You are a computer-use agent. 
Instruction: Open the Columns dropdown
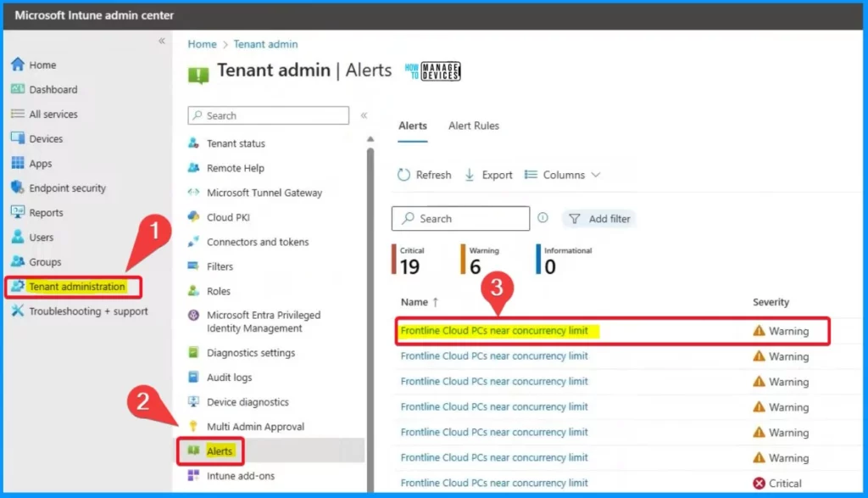563,175
